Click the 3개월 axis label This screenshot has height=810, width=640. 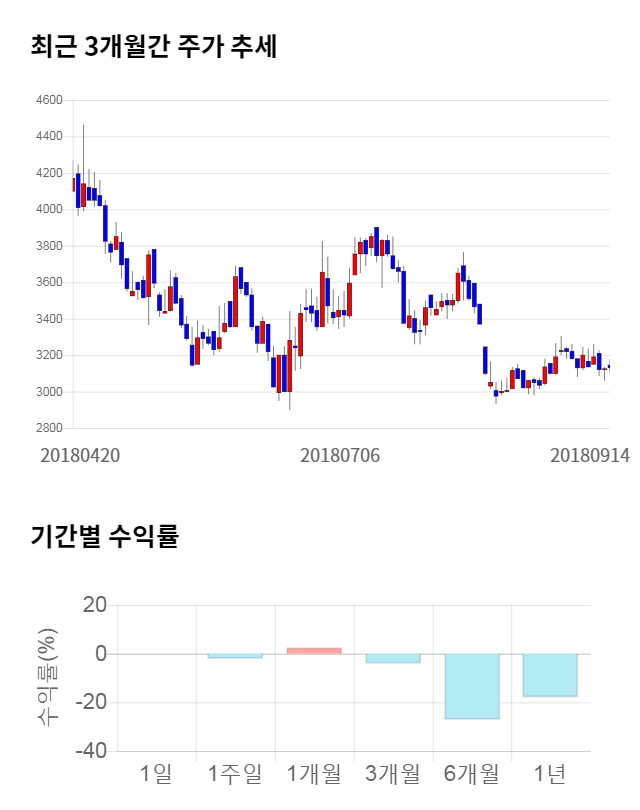(x=393, y=773)
